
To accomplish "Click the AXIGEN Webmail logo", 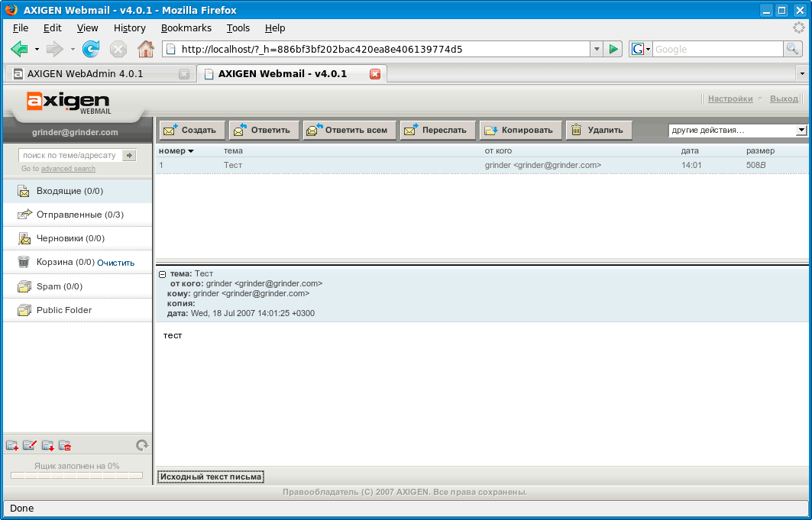I will point(68,102).
